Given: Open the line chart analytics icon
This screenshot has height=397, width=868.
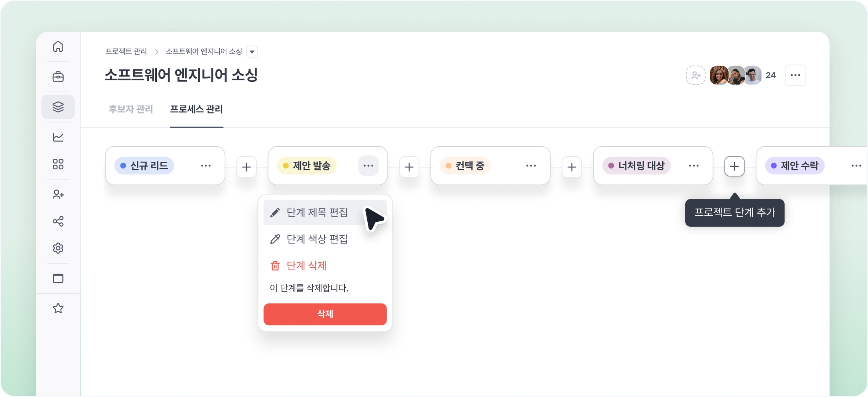Looking at the screenshot, I should (x=58, y=137).
